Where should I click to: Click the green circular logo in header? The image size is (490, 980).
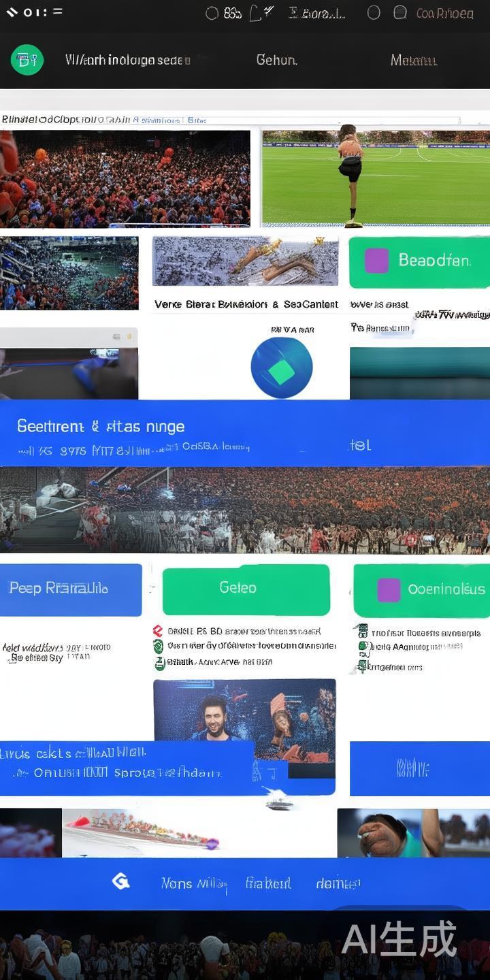[27, 60]
